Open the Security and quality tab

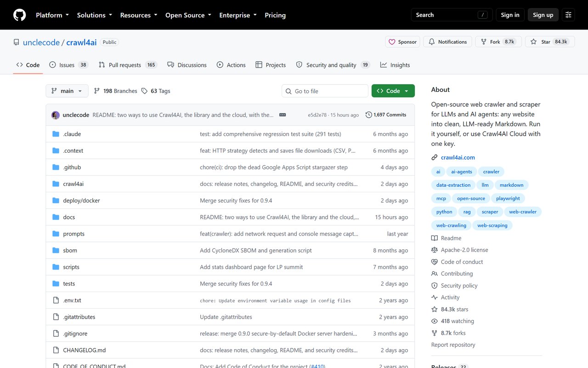[x=333, y=65]
